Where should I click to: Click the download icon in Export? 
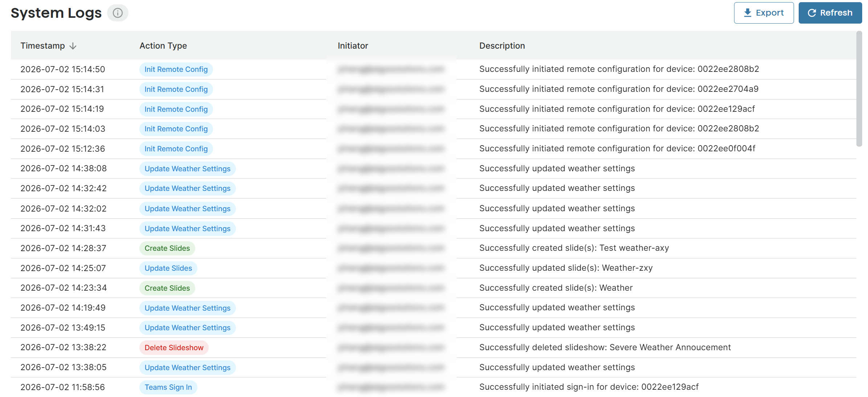tap(748, 13)
